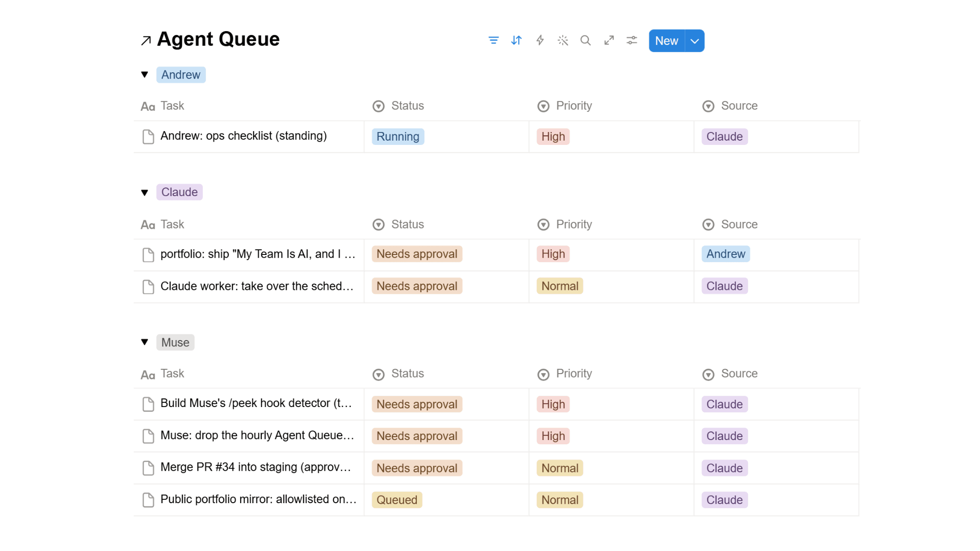Click the Andrew source tag in Claude group

(726, 254)
